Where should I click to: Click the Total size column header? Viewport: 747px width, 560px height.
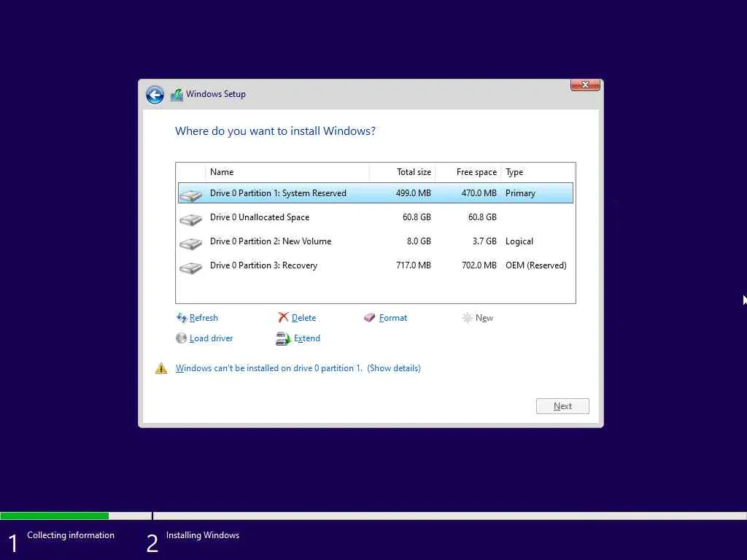(x=402, y=172)
